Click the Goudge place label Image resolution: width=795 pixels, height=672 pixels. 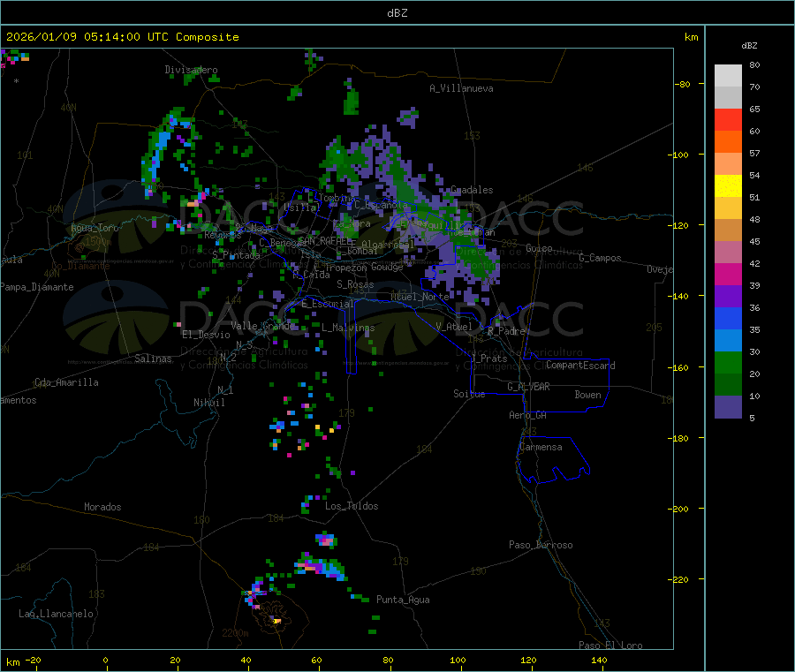tap(387, 267)
